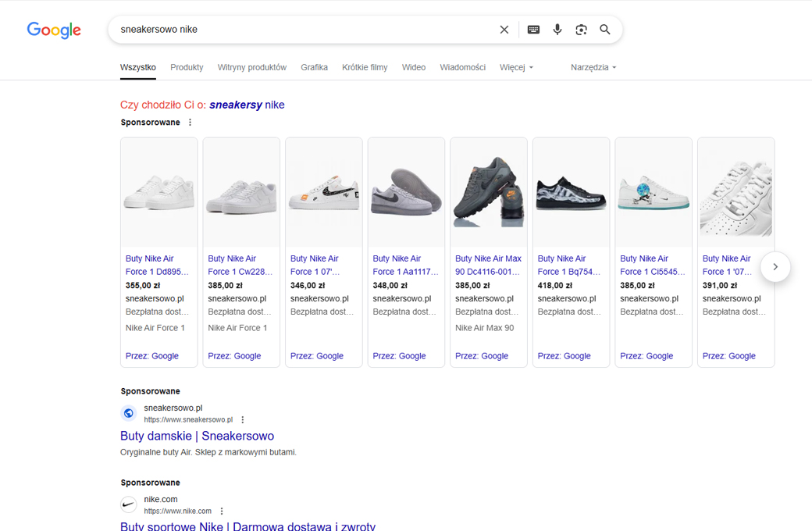Click the 355,00 zł price
This screenshot has height=531, width=812.
143,286
